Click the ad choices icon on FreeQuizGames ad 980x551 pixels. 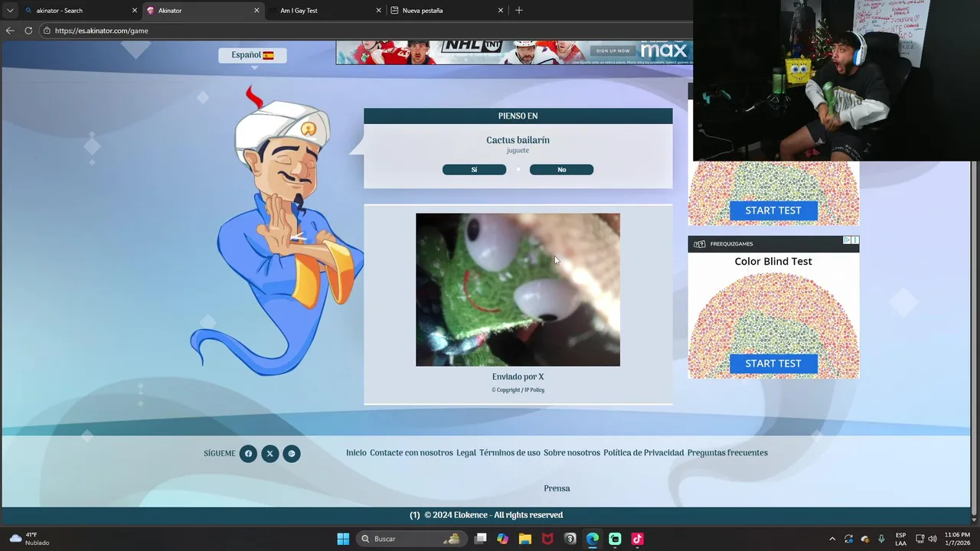(848, 240)
